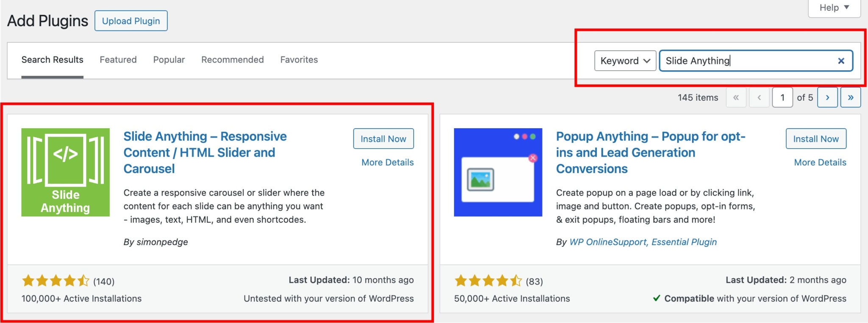Install the Slide Anything plugin

click(x=384, y=139)
